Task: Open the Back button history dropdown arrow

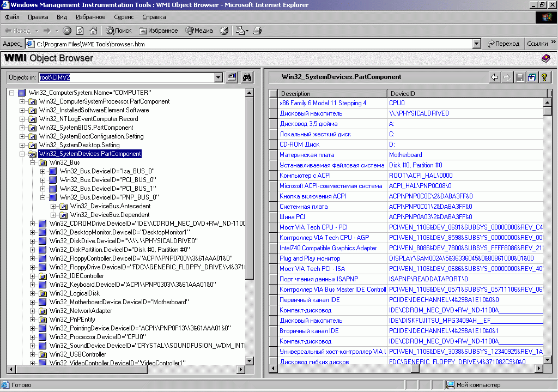Action: [x=37, y=31]
